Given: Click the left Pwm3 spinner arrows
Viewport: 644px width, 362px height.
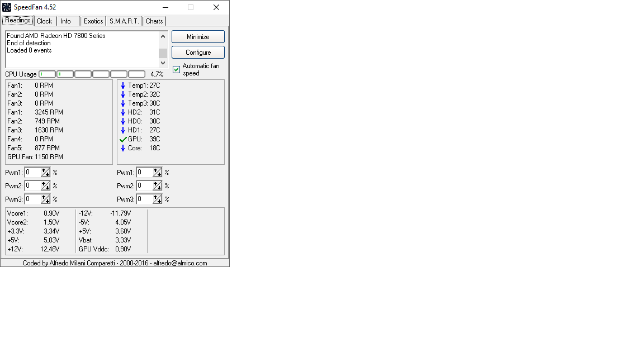Looking at the screenshot, I should point(46,199).
